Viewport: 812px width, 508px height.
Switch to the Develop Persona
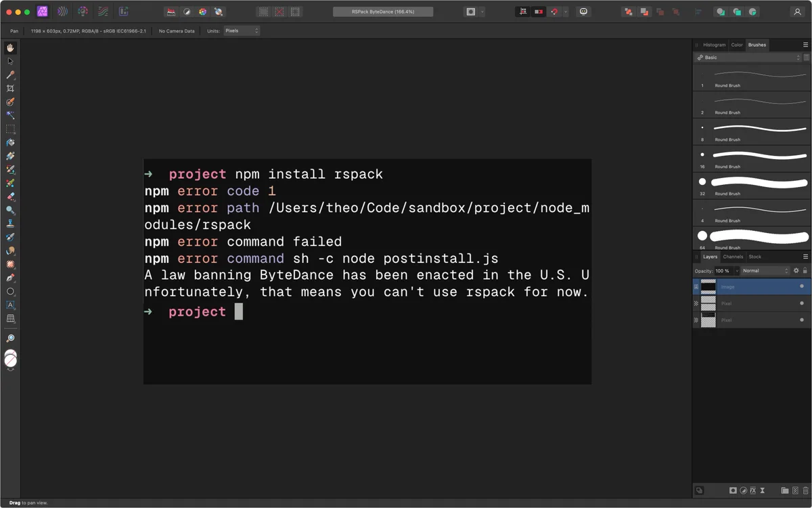click(x=83, y=12)
